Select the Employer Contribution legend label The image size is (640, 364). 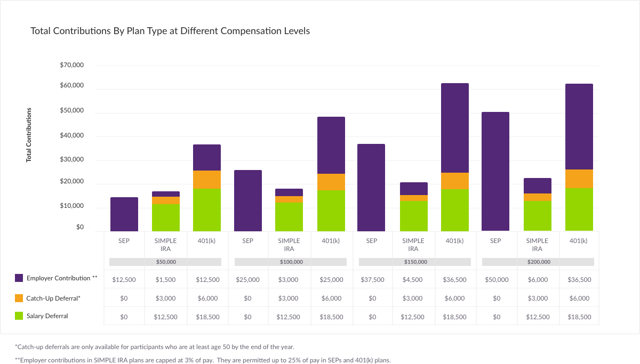62,278
